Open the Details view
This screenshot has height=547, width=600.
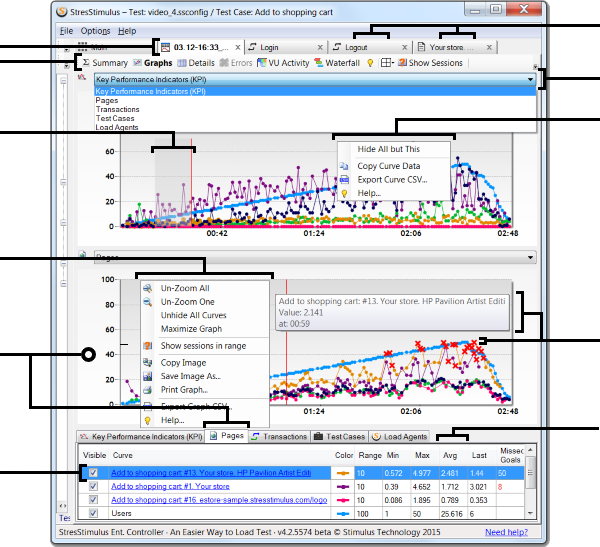[196, 63]
